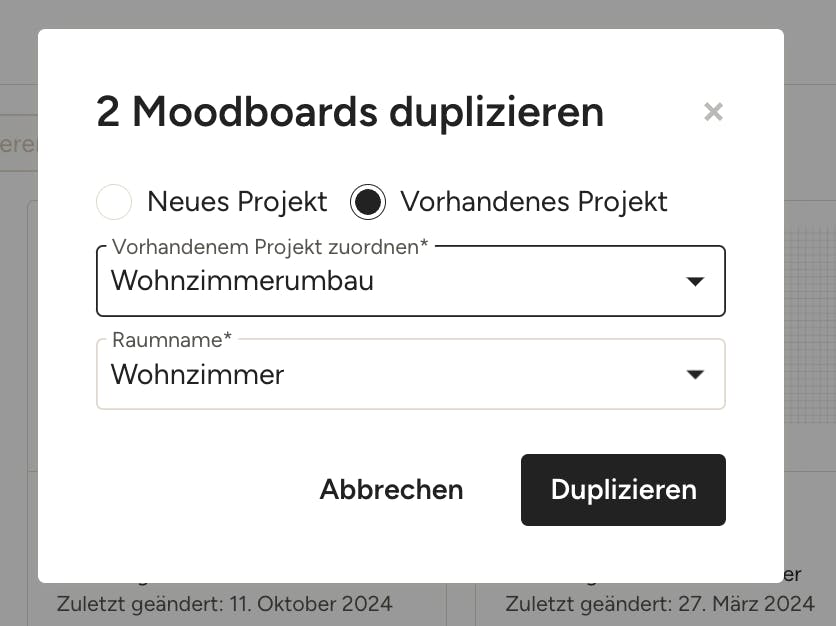Click the 'Raumname*' field label
Image resolution: width=836 pixels, height=626 pixels.
[x=172, y=340]
